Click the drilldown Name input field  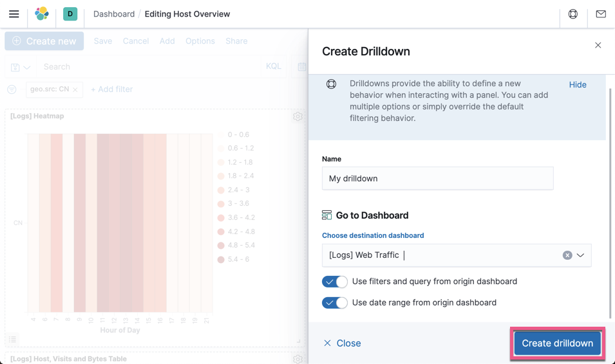pos(438,178)
